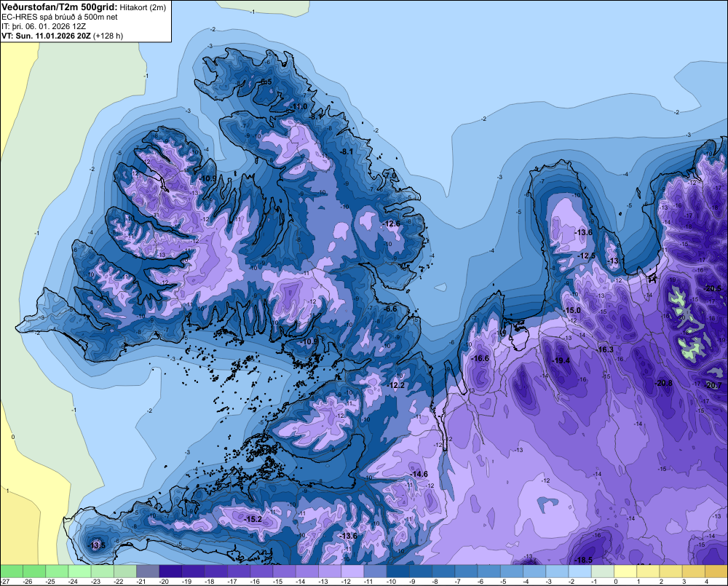Viewport: 728px width, 586px height.
Task: Click the "-14.6" temperature value on map
Action: pyautogui.click(x=419, y=474)
